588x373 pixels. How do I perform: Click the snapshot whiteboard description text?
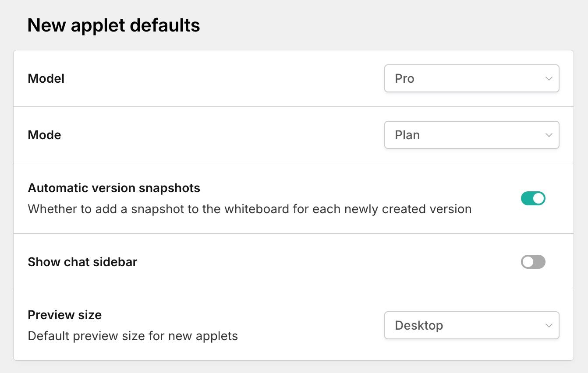click(249, 209)
